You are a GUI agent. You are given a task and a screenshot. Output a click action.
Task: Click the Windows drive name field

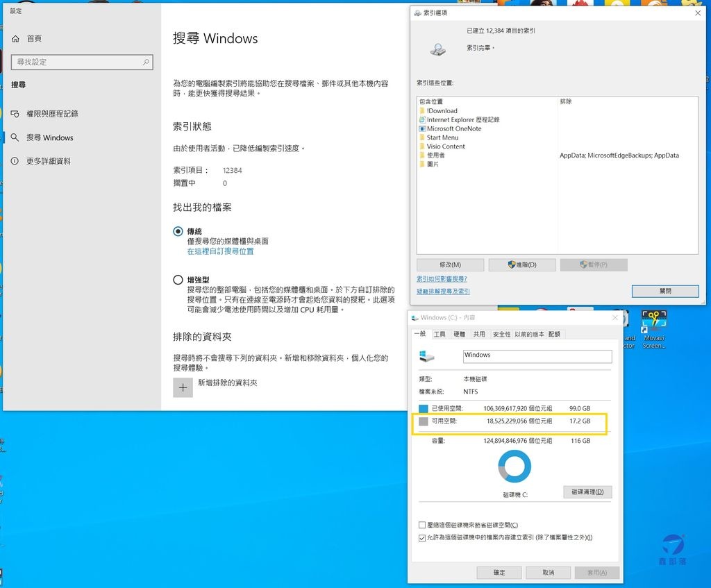click(x=537, y=356)
